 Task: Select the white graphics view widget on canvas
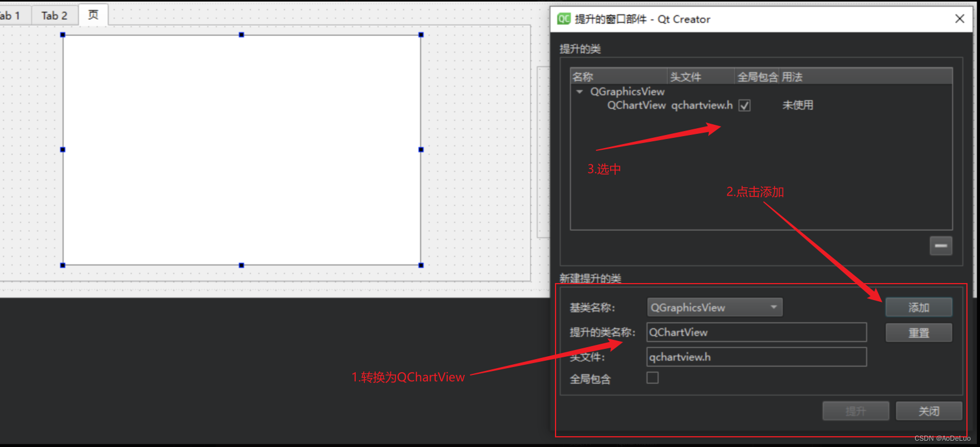(242, 150)
